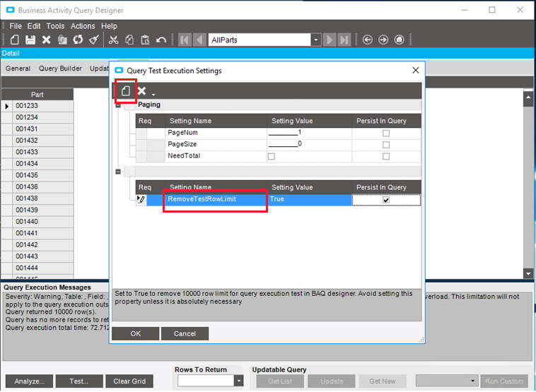Click the Test... button

point(79,381)
